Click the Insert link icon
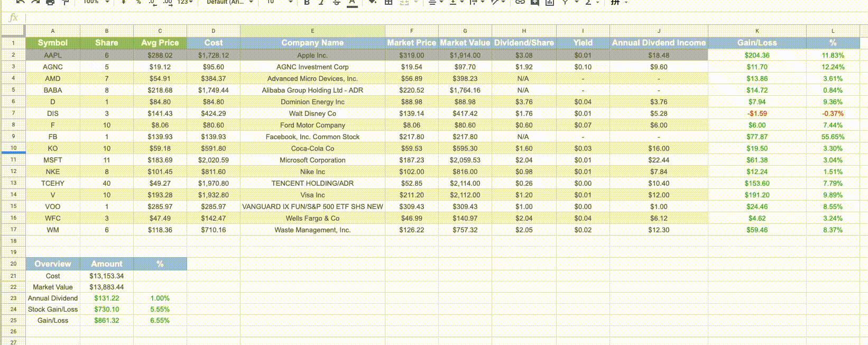This screenshot has height=345, width=868. pos(520,2)
